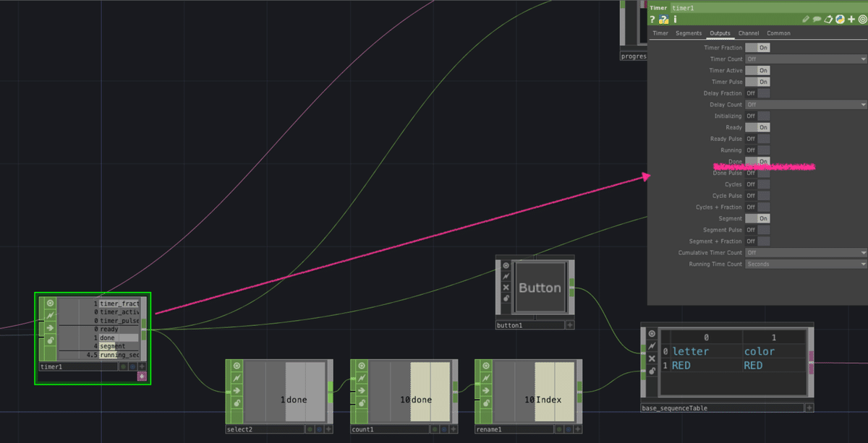Switch to the Common tab
The image size is (868, 443).
tap(778, 33)
